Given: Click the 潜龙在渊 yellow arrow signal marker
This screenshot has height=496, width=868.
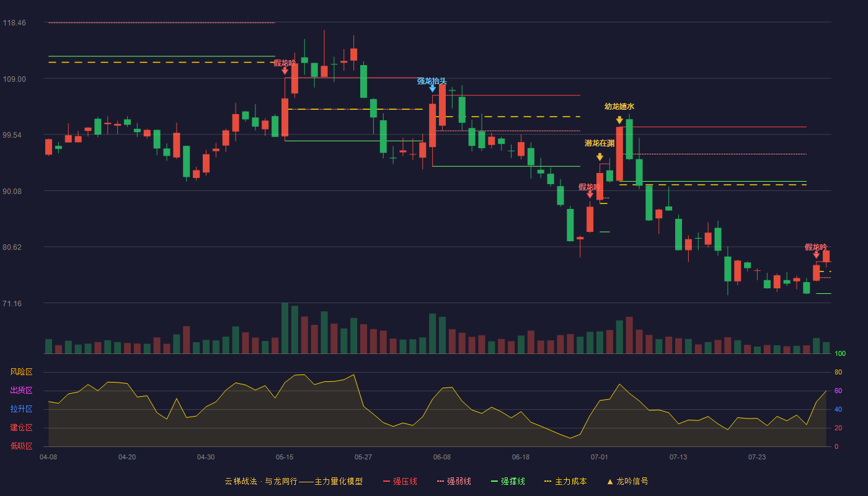Looking at the screenshot, I should [x=600, y=157].
